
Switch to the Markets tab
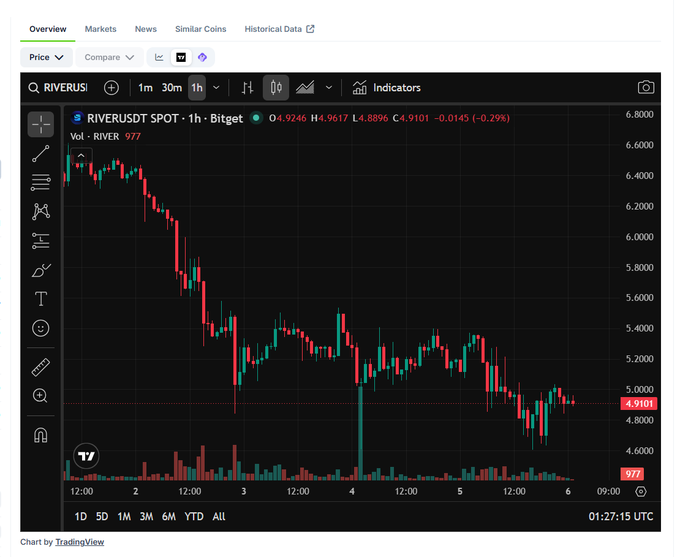101,29
